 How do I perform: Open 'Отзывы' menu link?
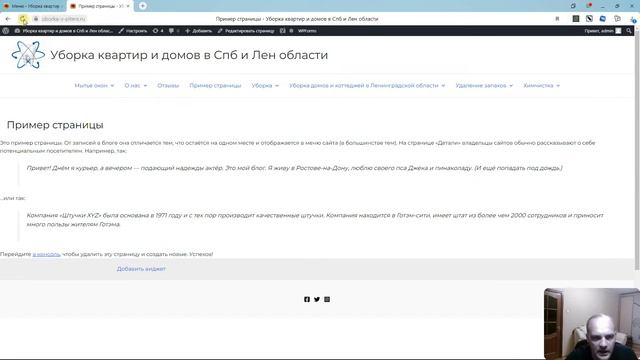click(168, 85)
